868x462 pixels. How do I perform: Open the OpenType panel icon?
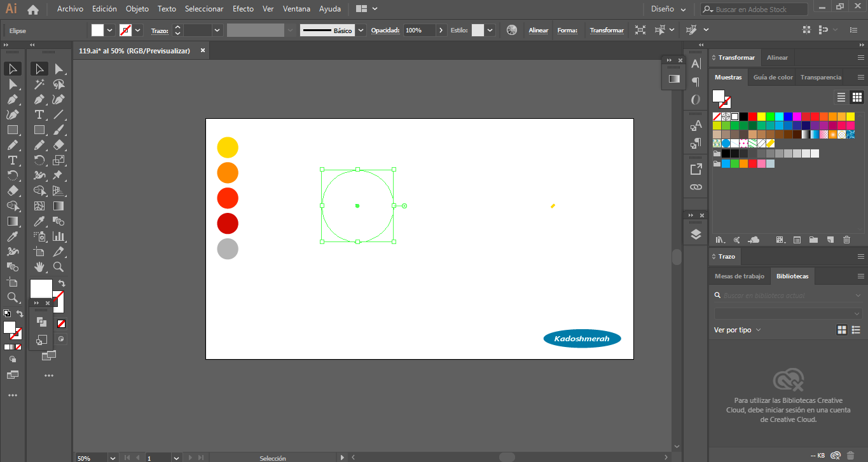pos(696,100)
